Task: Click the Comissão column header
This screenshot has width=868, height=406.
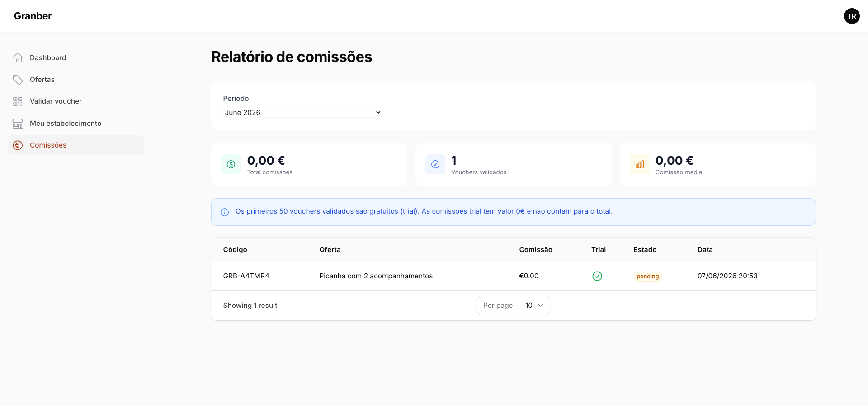Action: 536,250
